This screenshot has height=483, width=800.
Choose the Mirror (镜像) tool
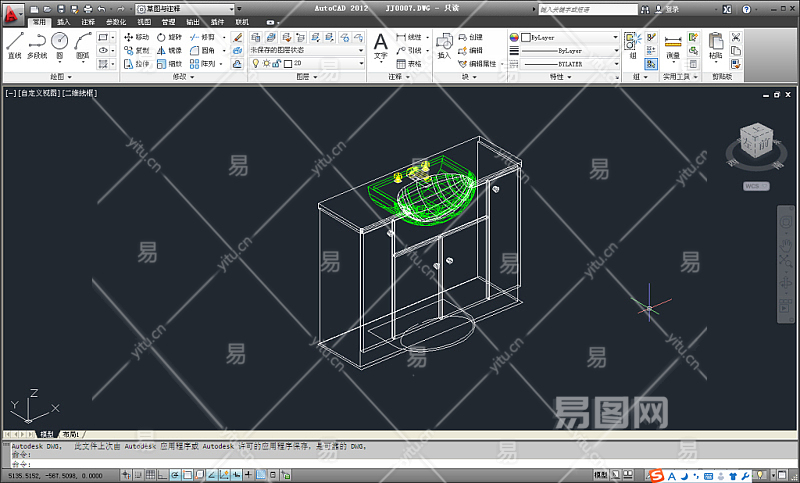(x=169, y=49)
